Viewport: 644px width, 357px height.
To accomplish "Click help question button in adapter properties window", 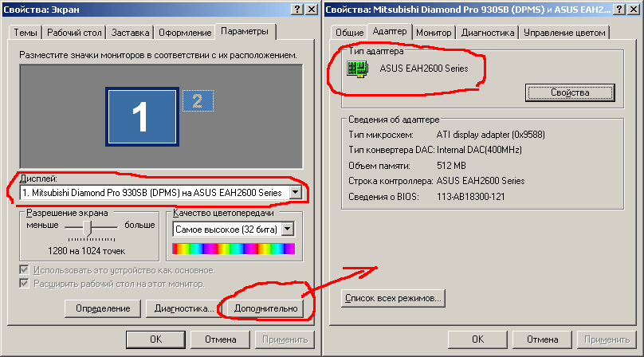I will point(619,9).
